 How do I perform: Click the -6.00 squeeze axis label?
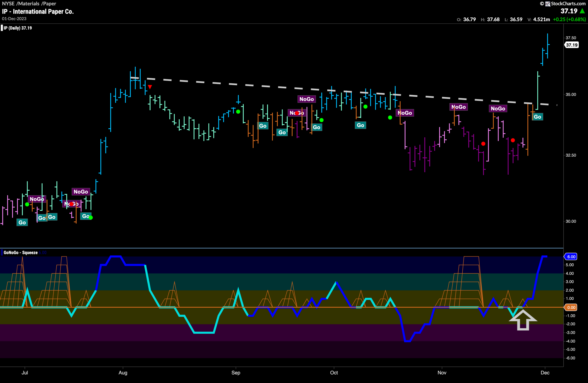coord(570,358)
